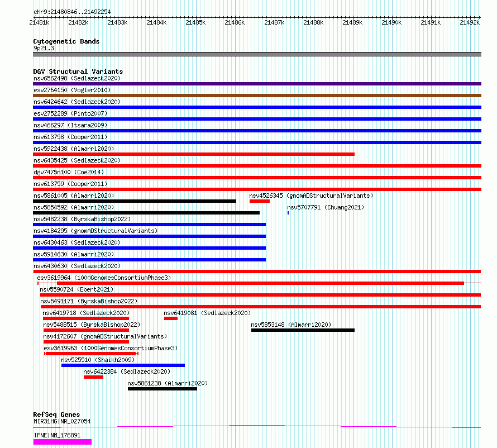Click the short red nsv4526345 bar
Viewport: 497px width, 448px height.
(260, 201)
